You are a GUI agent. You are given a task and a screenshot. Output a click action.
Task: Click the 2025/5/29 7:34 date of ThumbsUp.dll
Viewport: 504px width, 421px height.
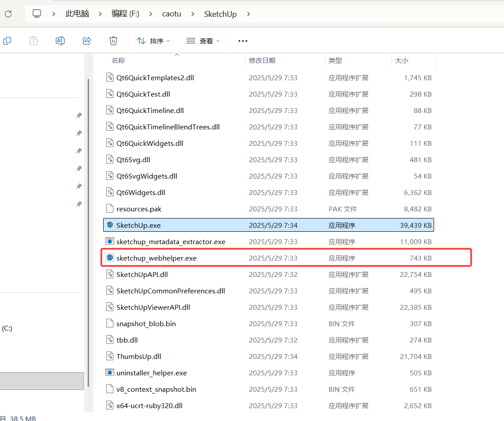(273, 357)
